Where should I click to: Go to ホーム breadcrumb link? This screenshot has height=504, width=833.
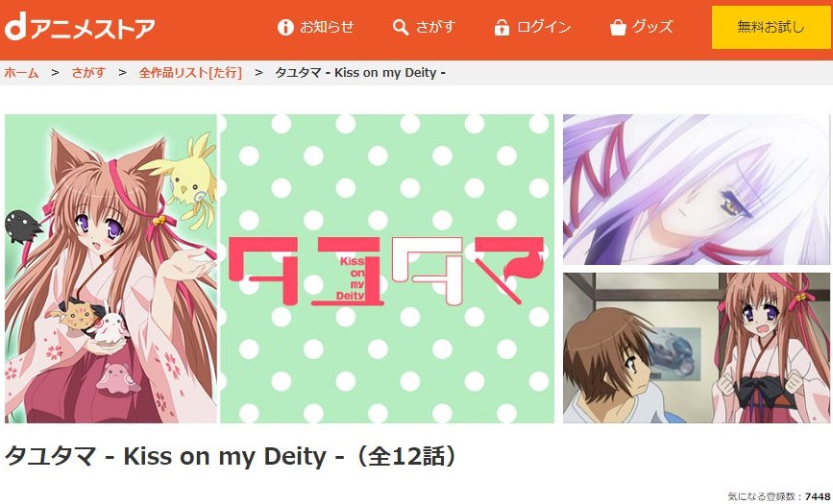[x=21, y=73]
